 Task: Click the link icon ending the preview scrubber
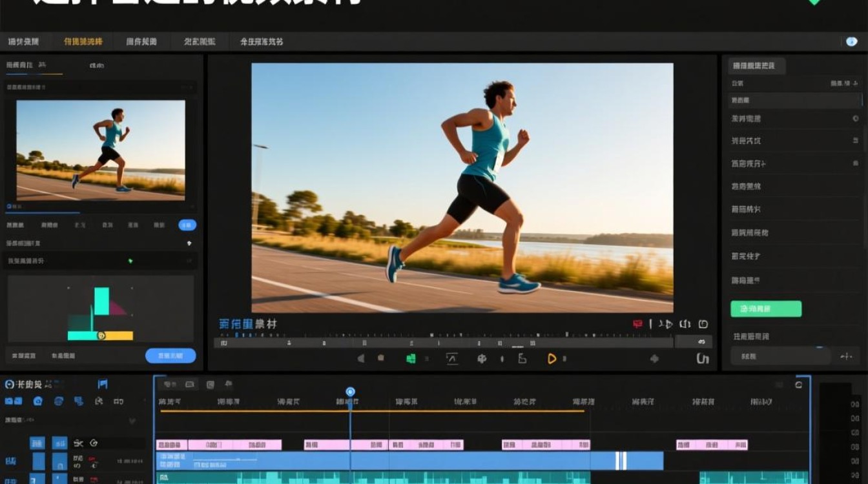702,343
